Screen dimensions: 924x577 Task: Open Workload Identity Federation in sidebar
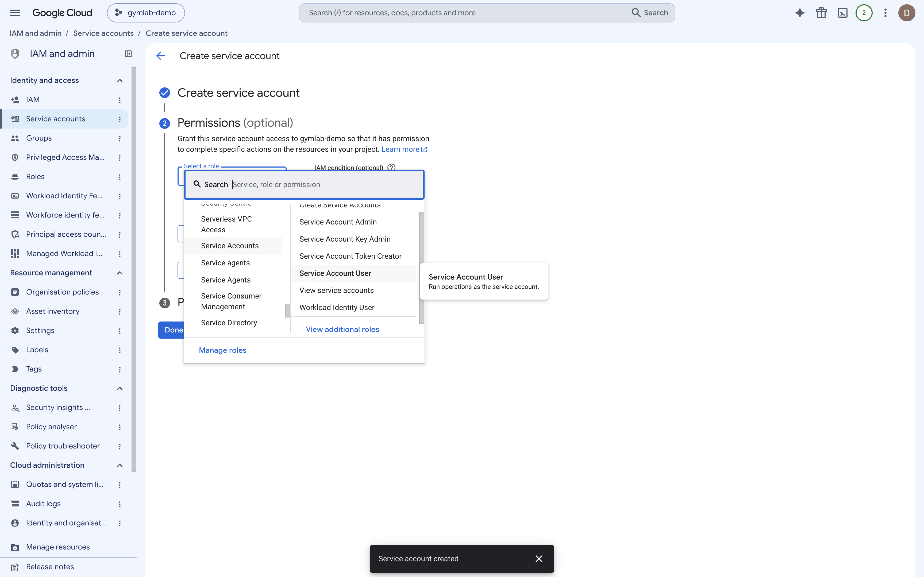pyautogui.click(x=64, y=196)
